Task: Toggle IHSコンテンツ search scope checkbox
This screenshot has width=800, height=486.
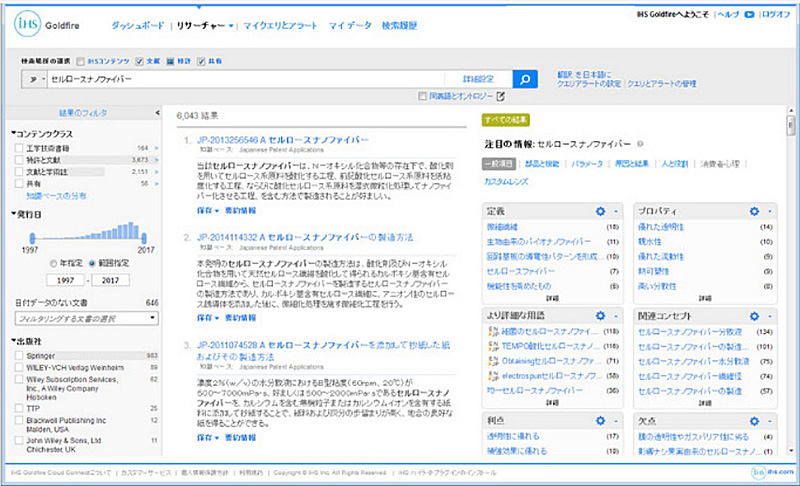Action: [80, 61]
